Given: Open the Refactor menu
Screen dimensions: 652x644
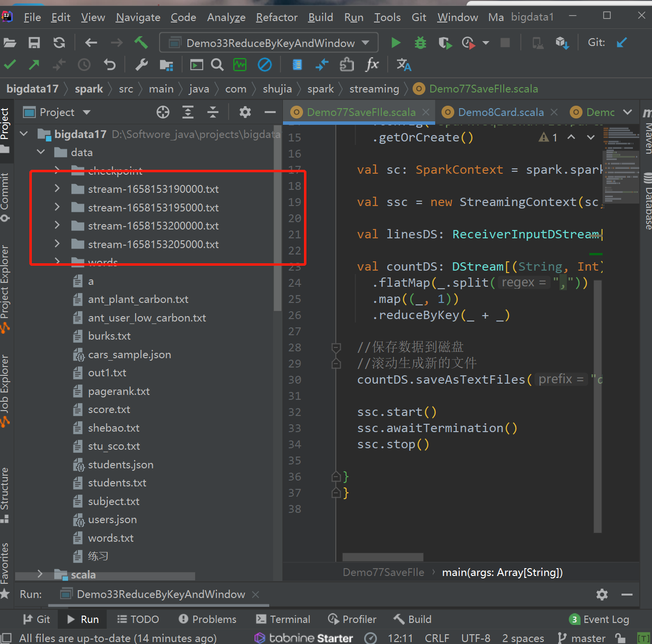Looking at the screenshot, I should [x=277, y=18].
